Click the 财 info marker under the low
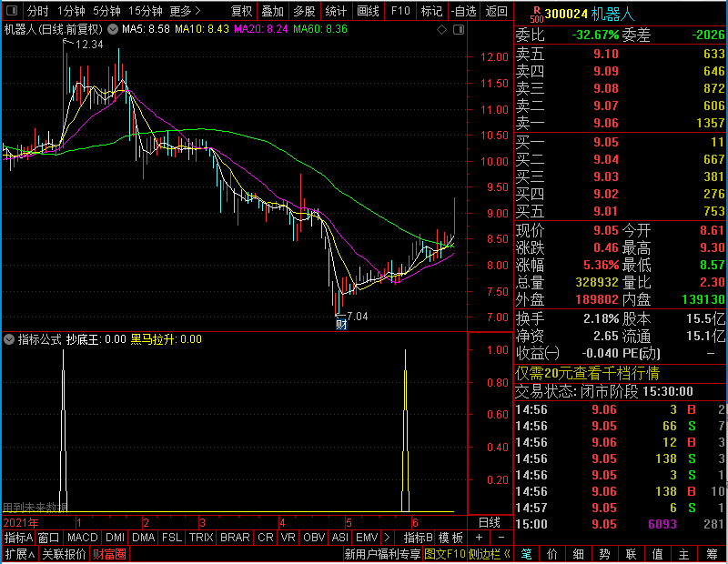The height and width of the screenshot is (564, 728). coord(341,325)
